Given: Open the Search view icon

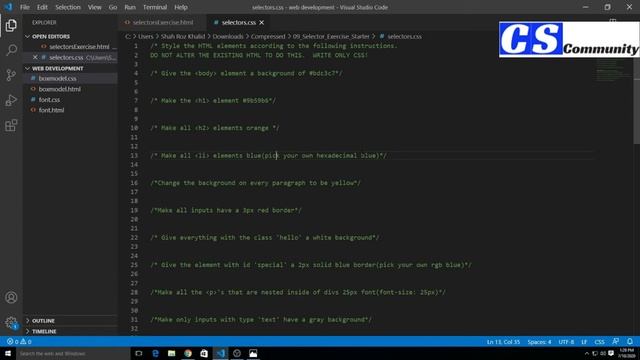Looking at the screenshot, I should click(11, 50).
